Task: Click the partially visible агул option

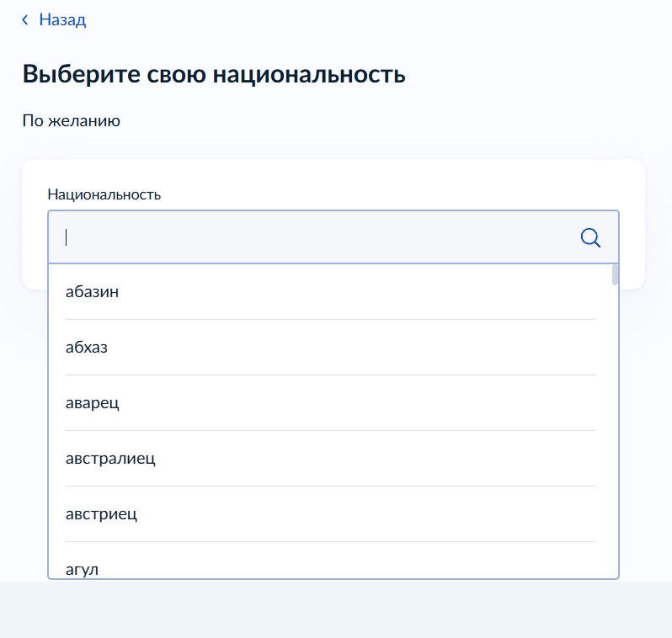Action: point(83,569)
